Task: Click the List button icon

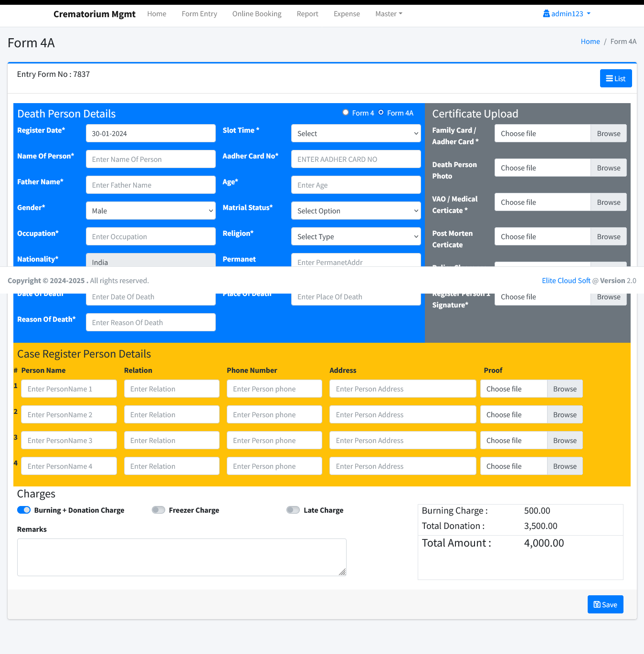Action: click(x=609, y=79)
